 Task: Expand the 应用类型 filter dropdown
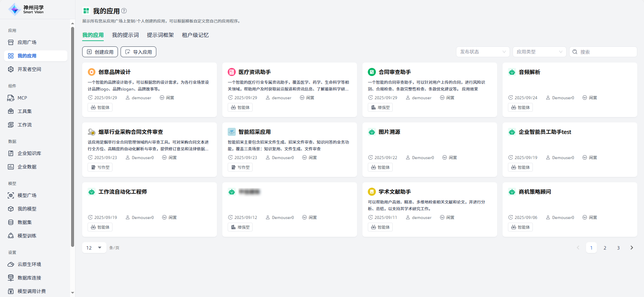(539, 52)
